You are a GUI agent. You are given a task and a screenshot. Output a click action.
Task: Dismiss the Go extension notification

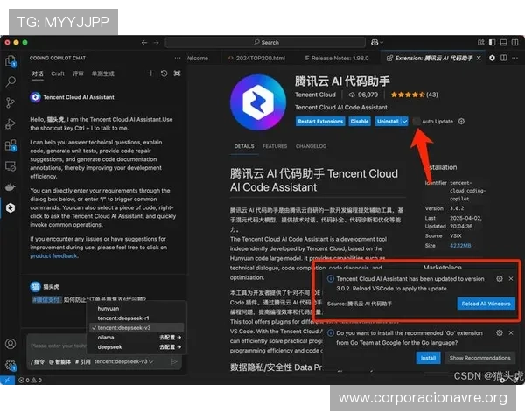click(511, 332)
